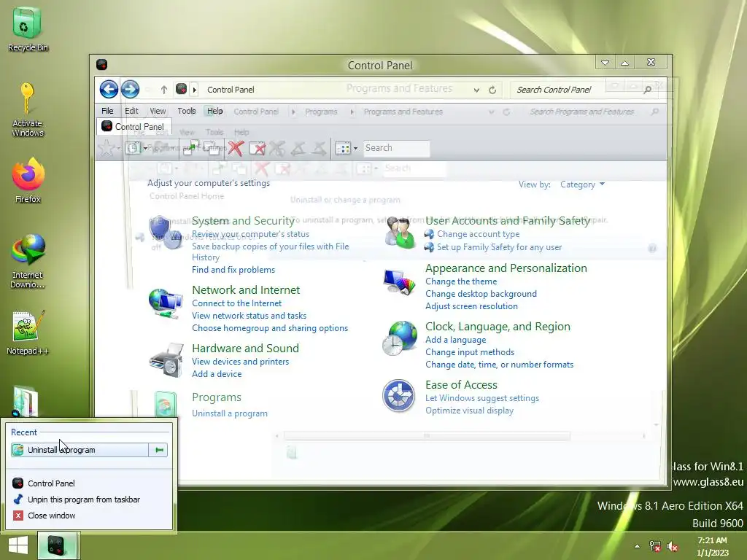Select the Internet Download Manager desktop icon

(28, 261)
